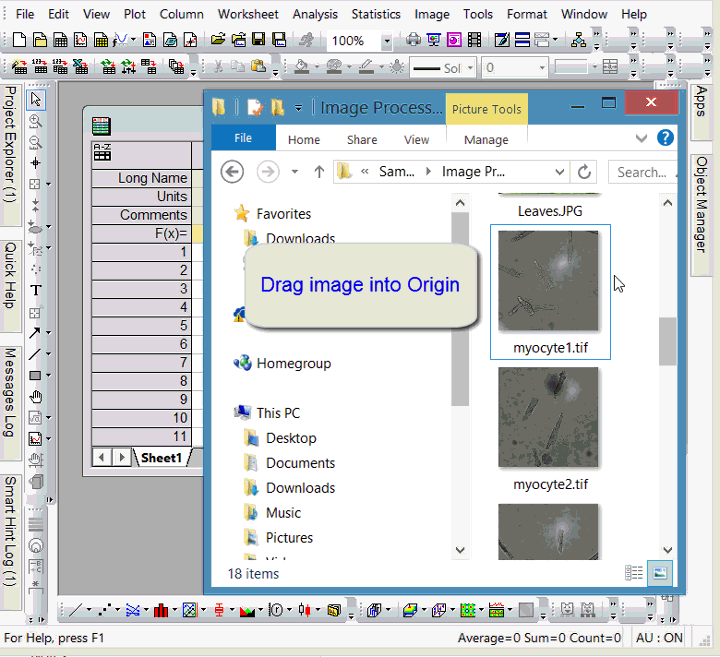The image size is (720, 657).
Task: Go up one folder level in Explorer
Action: click(x=319, y=172)
